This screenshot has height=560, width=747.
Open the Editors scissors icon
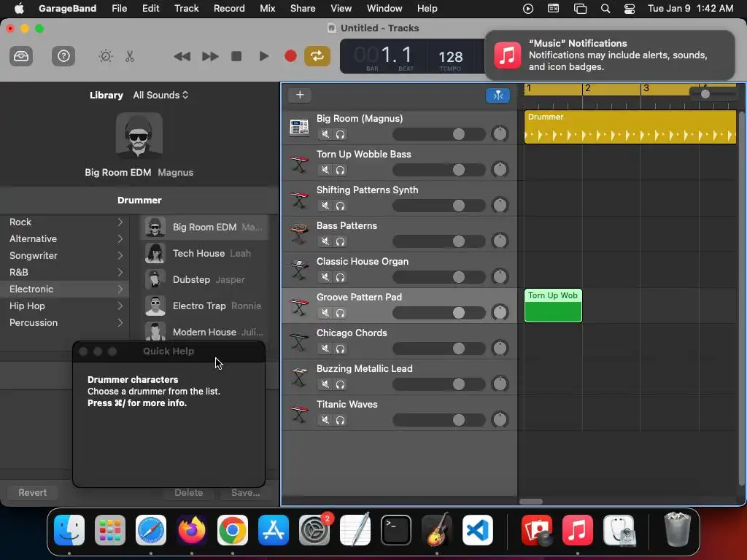point(130,56)
